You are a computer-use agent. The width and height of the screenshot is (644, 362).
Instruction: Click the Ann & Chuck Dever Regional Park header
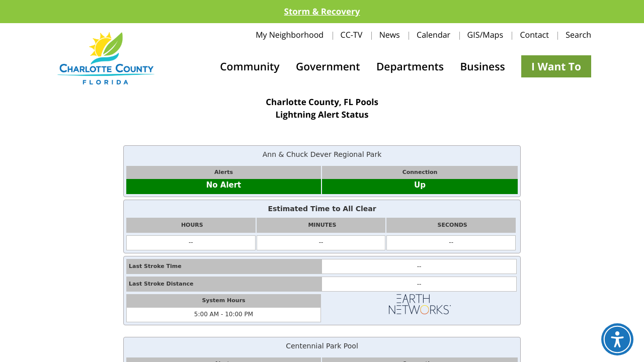point(322,154)
